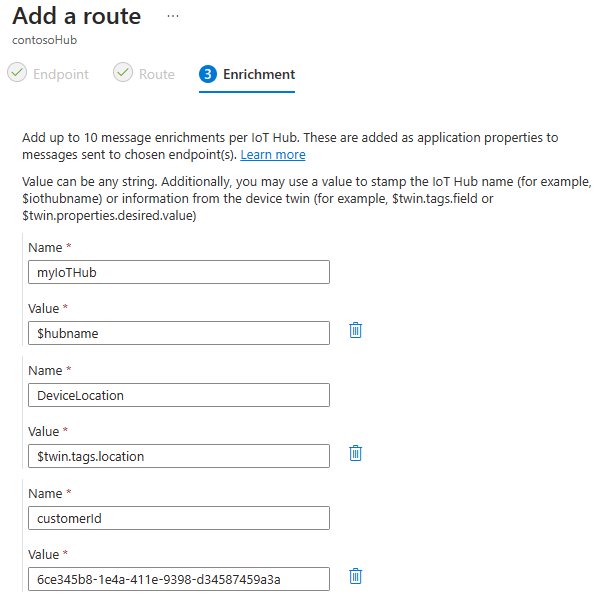Focus the Name field containing customerId
The height and width of the screenshot is (595, 610).
179,518
